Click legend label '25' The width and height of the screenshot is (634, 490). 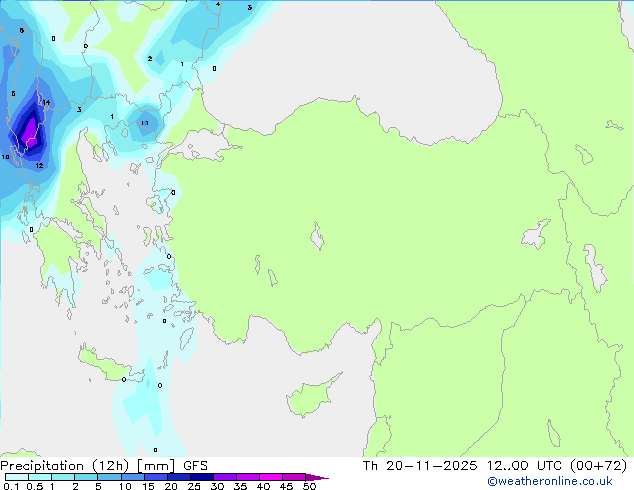pyautogui.click(x=194, y=486)
